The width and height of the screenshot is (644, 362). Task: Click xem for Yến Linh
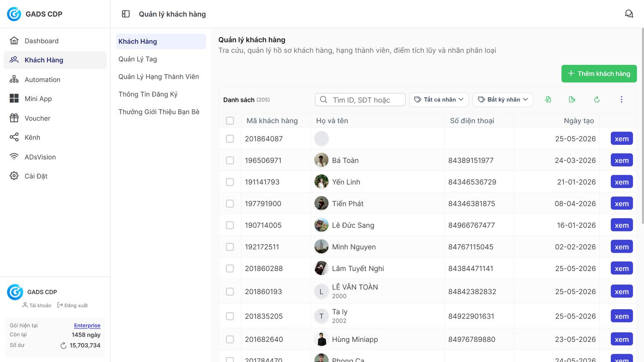(621, 182)
